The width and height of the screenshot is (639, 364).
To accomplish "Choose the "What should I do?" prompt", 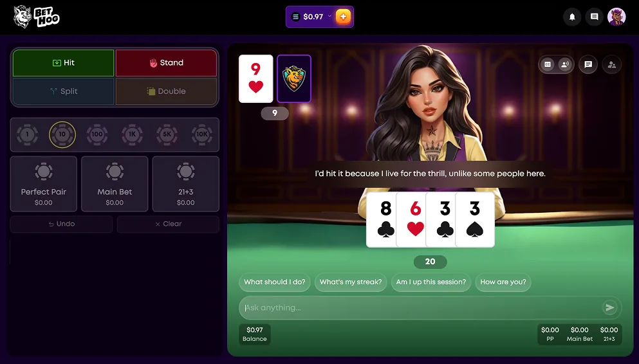I will point(275,282).
